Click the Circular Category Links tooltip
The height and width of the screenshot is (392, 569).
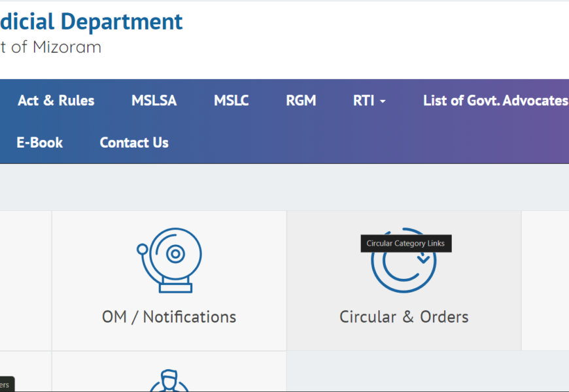pyautogui.click(x=405, y=244)
